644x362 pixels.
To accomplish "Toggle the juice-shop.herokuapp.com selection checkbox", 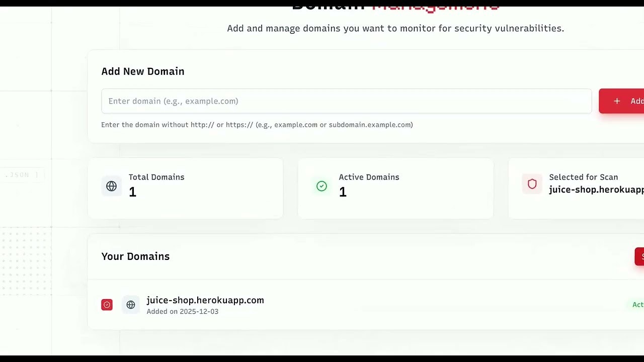I will pyautogui.click(x=107, y=305).
